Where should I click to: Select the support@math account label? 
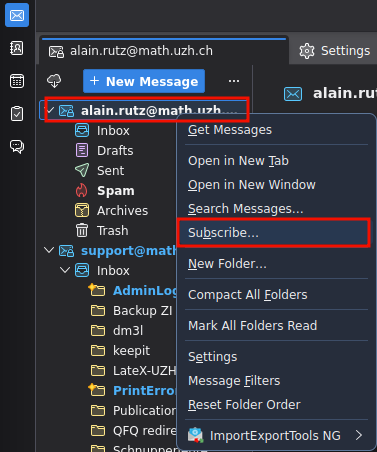(x=128, y=251)
